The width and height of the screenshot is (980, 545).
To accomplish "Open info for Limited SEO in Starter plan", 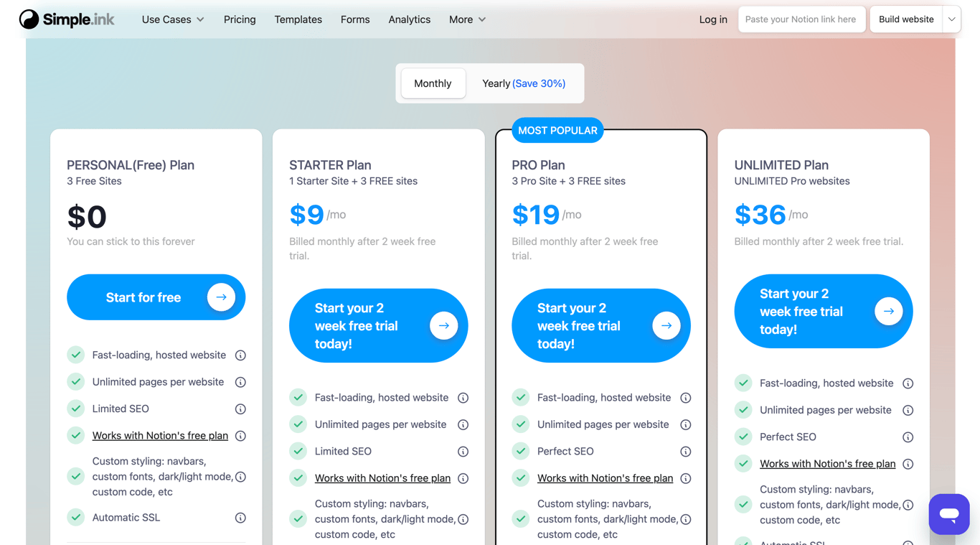I will point(463,452).
